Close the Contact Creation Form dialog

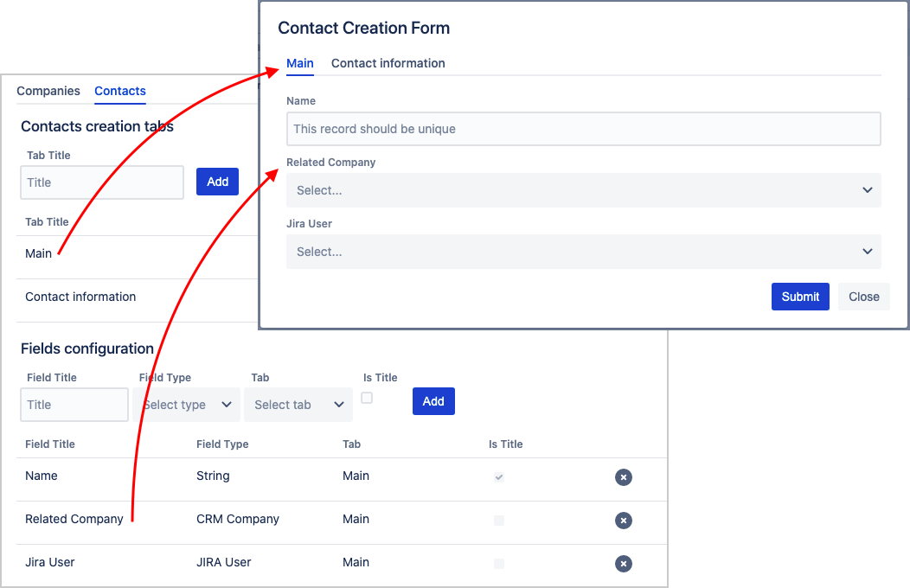(x=863, y=297)
